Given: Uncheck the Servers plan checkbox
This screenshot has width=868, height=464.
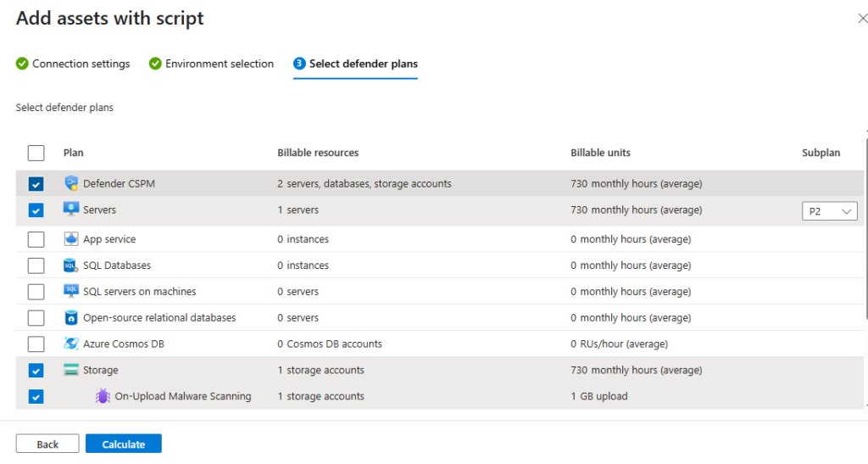Looking at the screenshot, I should pos(36,210).
